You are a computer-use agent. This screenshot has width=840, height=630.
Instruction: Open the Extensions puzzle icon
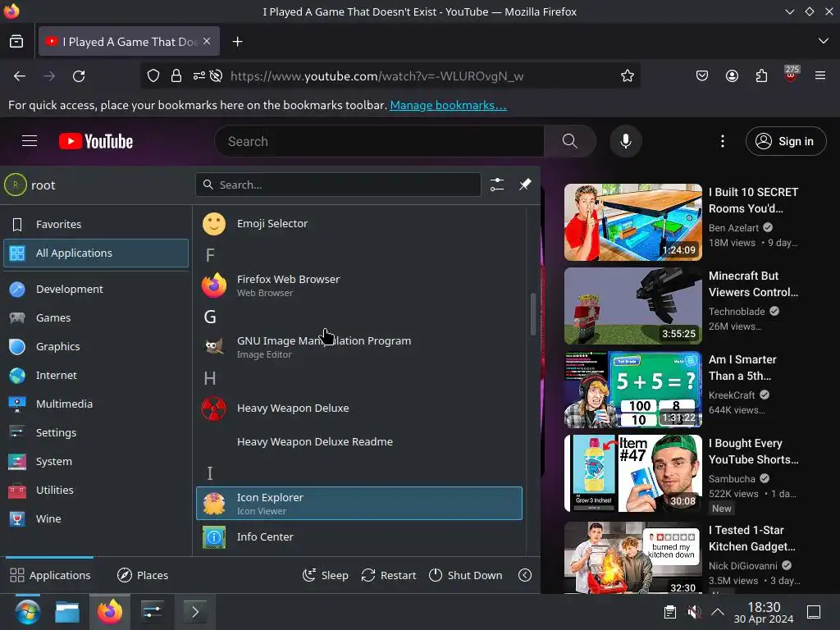pos(761,76)
